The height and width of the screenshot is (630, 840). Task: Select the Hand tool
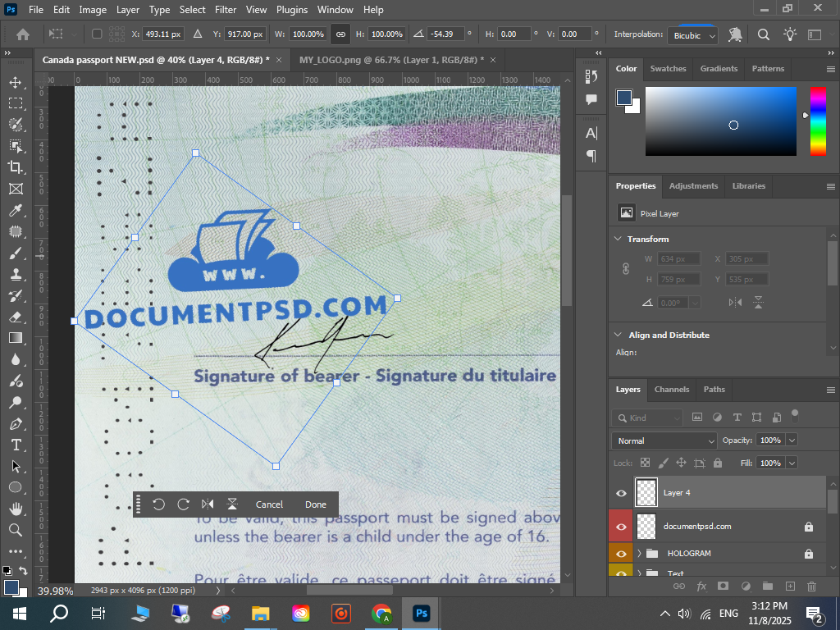pos(16,509)
